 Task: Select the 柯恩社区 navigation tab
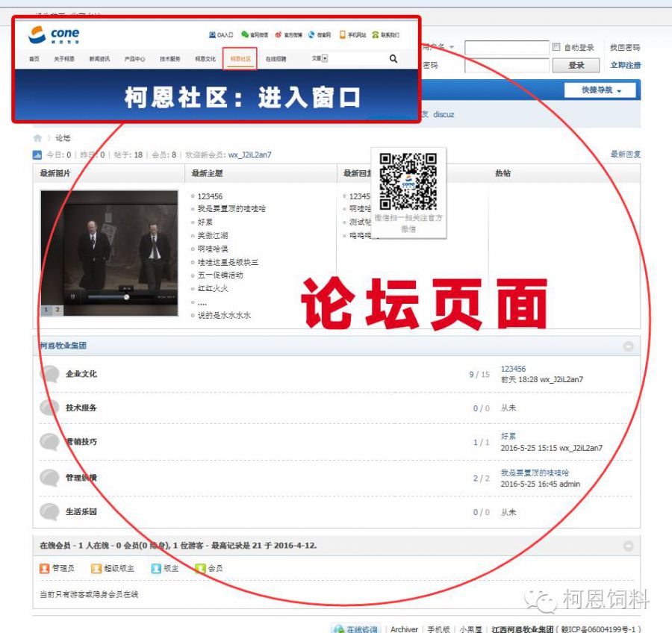coord(240,59)
